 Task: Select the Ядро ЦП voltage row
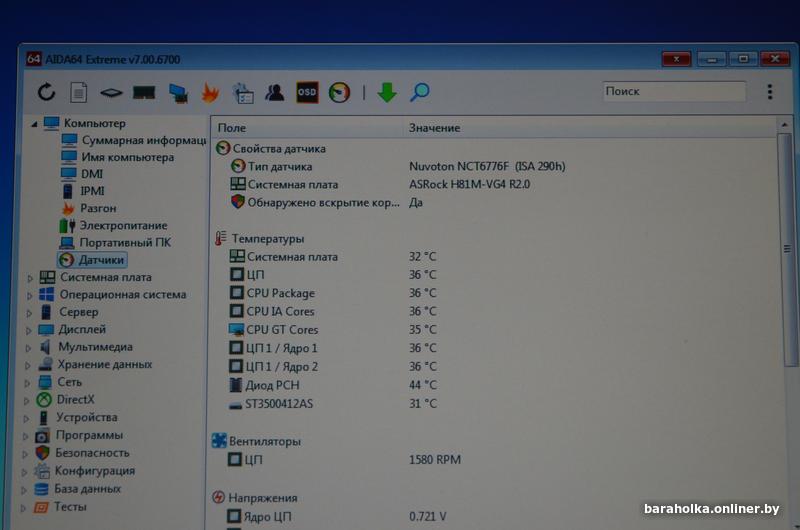tap(336, 516)
